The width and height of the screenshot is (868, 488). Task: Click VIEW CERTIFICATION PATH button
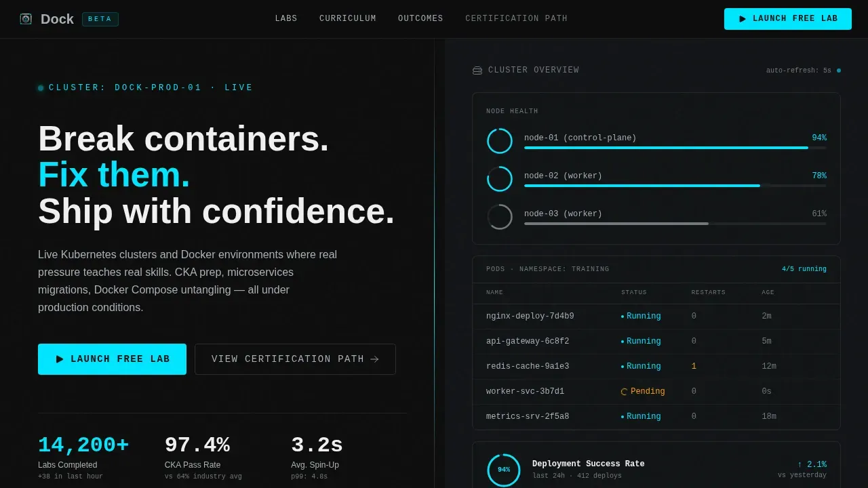coord(295,359)
